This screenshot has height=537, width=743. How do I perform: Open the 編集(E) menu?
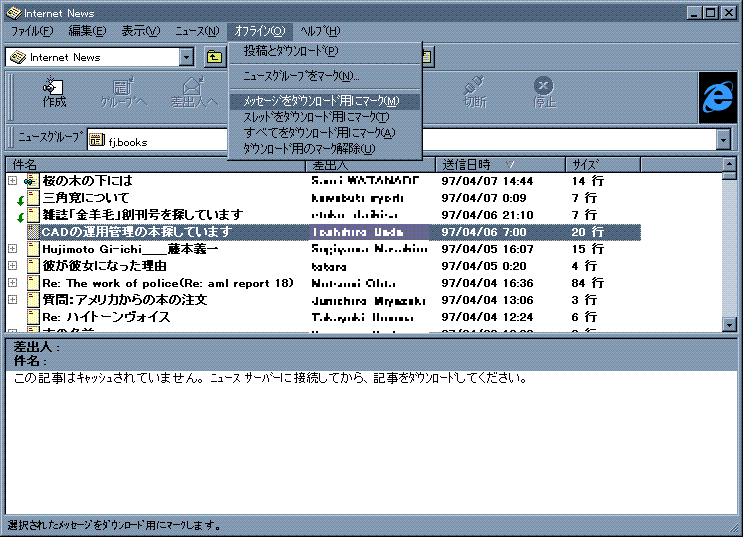click(87, 31)
